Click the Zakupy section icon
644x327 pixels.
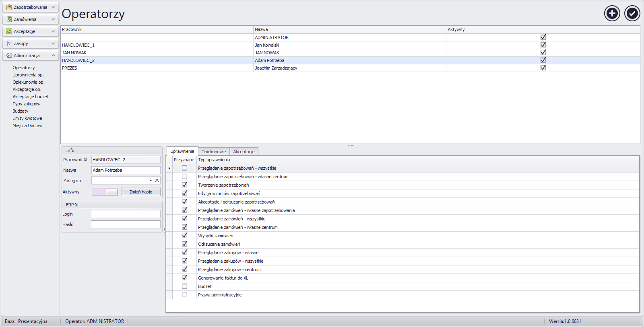point(9,43)
